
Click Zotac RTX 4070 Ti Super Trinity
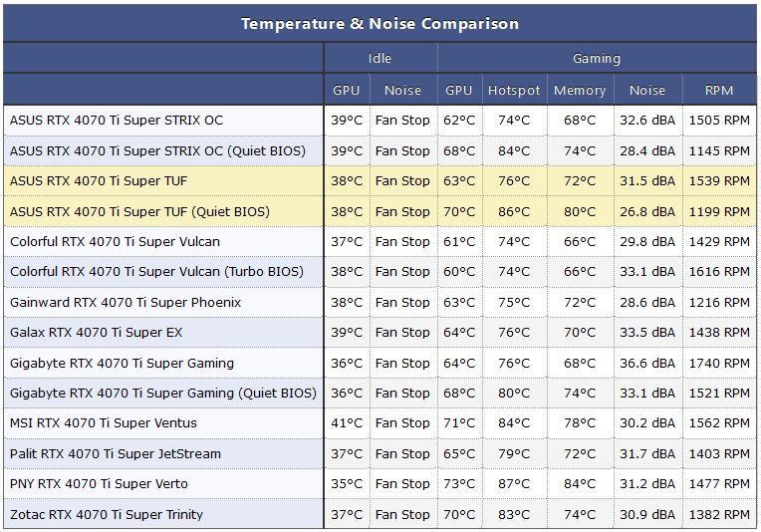click(107, 514)
